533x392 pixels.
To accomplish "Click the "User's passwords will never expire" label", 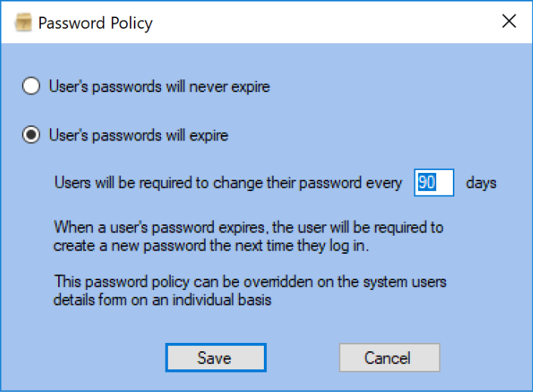I will (x=159, y=87).
